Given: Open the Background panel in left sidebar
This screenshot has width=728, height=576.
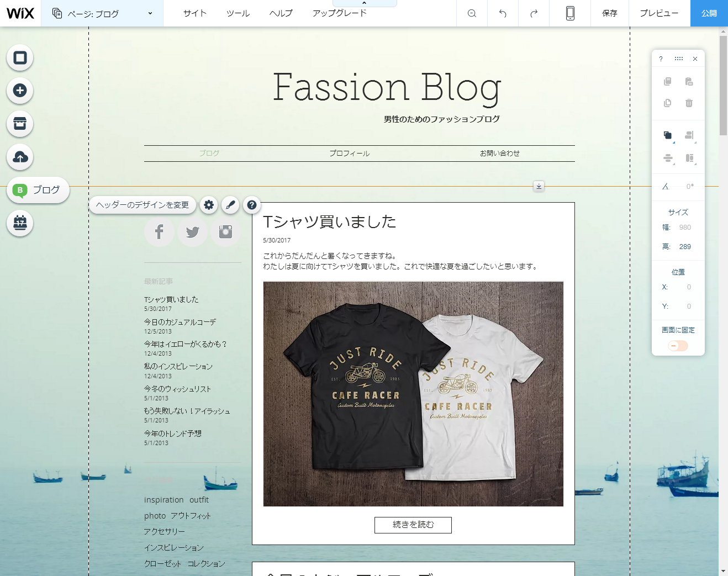Looking at the screenshot, I should pos(20,58).
